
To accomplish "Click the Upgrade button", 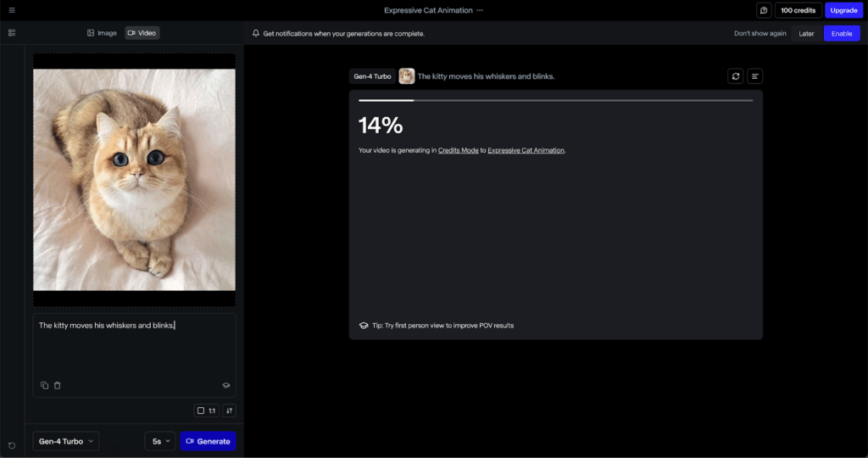I will pos(843,10).
